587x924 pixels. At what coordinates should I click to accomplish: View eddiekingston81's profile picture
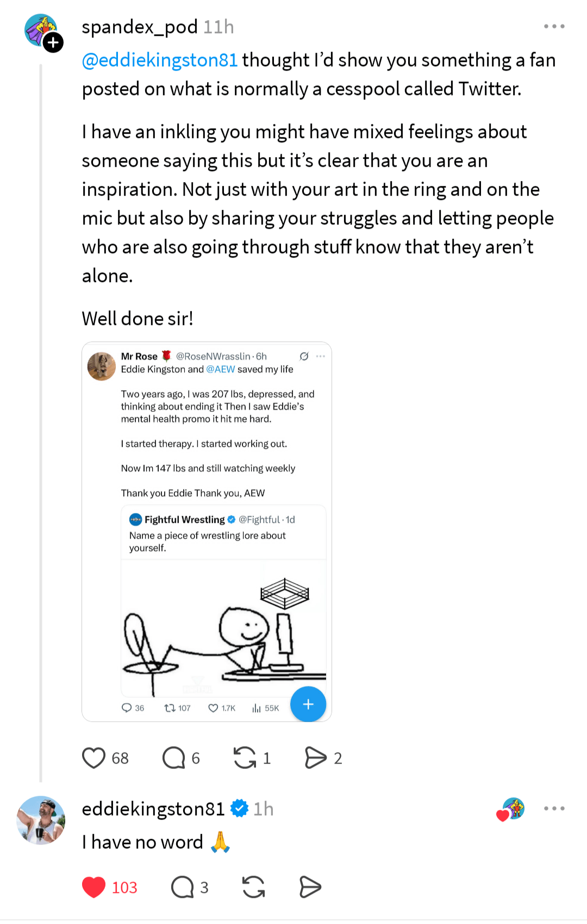point(41,820)
